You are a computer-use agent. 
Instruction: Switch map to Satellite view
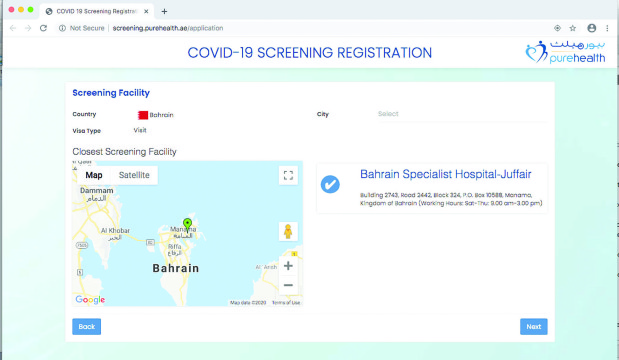pyautogui.click(x=134, y=175)
